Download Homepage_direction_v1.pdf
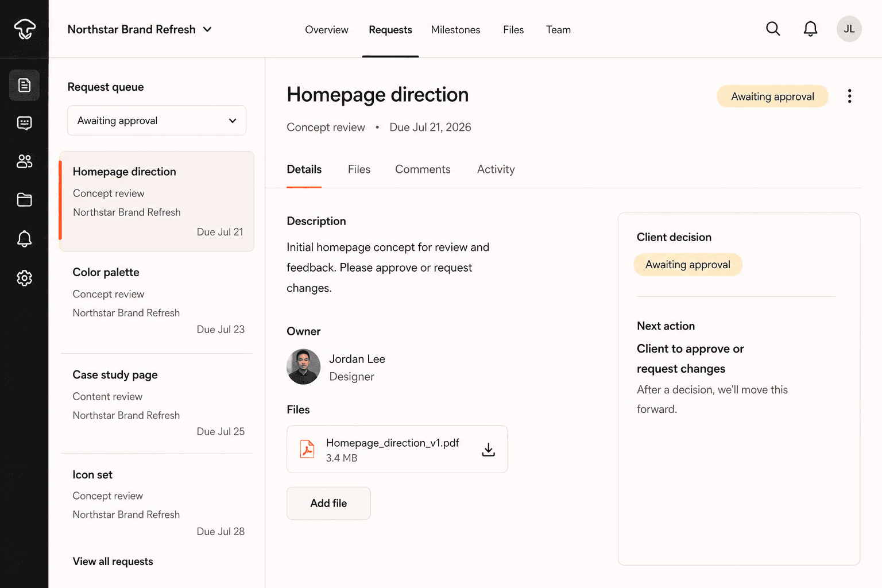This screenshot has width=882, height=588. point(488,450)
